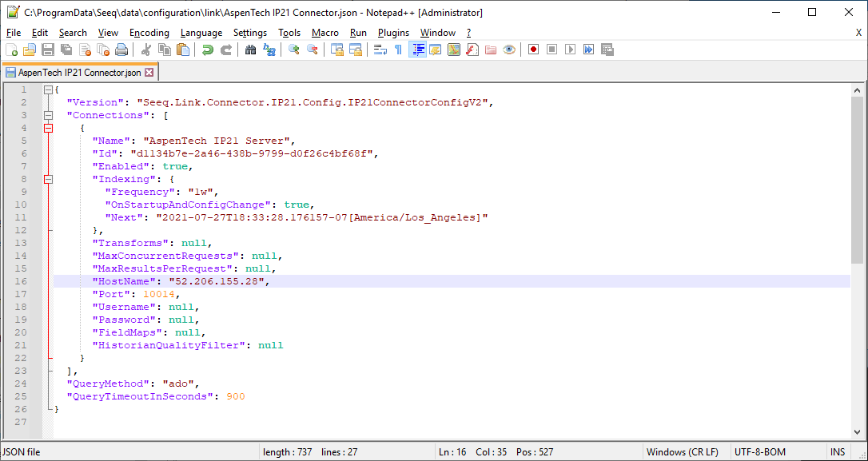This screenshot has height=461, width=868.
Task: Collapse the red fold marker on line 4
Action: [x=48, y=128]
